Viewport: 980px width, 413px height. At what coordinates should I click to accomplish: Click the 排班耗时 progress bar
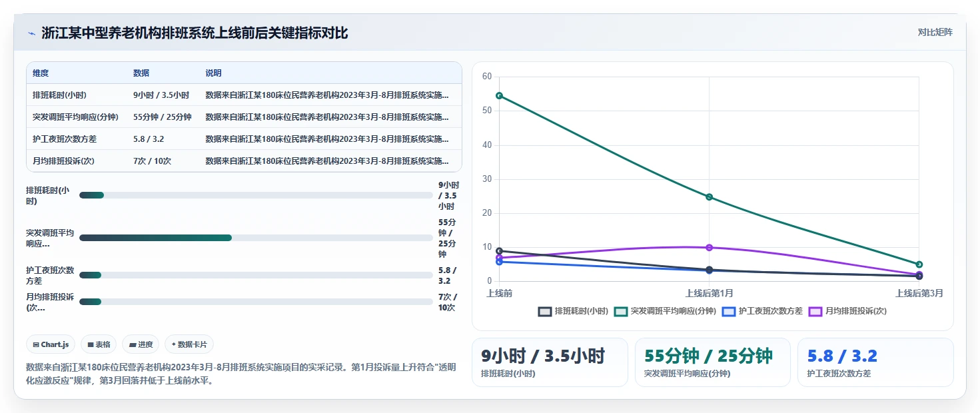tap(256, 195)
